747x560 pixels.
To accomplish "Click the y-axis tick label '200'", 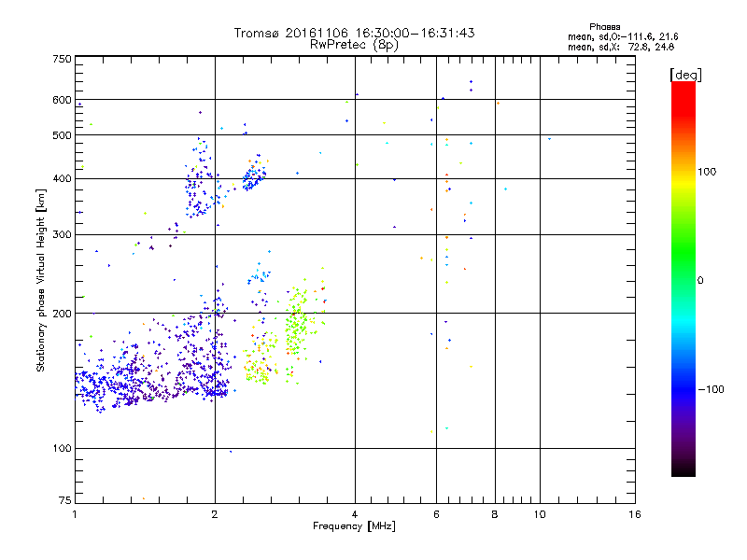I will point(62,314).
